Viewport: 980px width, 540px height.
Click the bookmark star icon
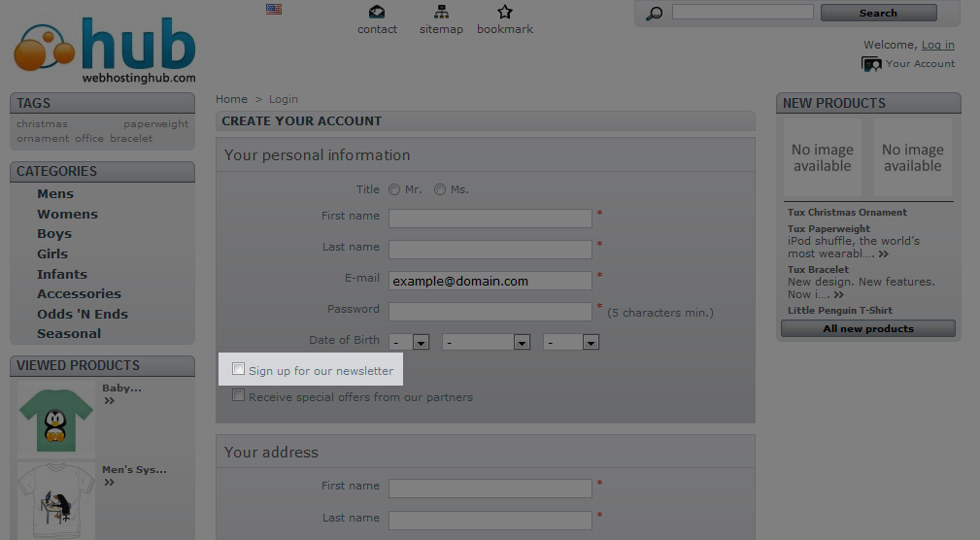pyautogui.click(x=505, y=13)
